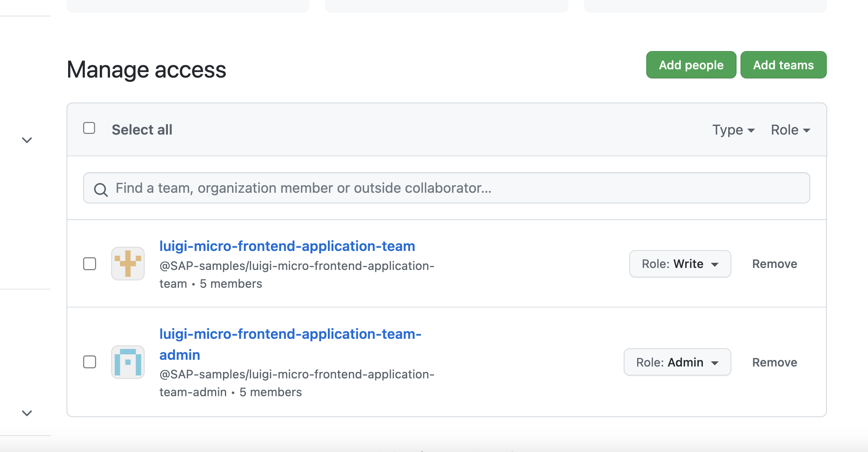The height and width of the screenshot is (452, 868).
Task: Open the Role filter dropdown
Action: tap(790, 130)
